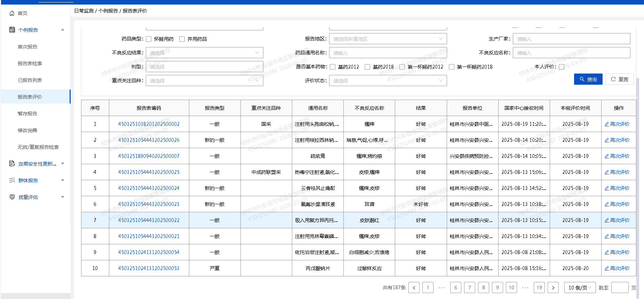Click the 定期安全性更新 report icon
Image resolution: width=644 pixels, height=299 pixels.
tap(12, 163)
